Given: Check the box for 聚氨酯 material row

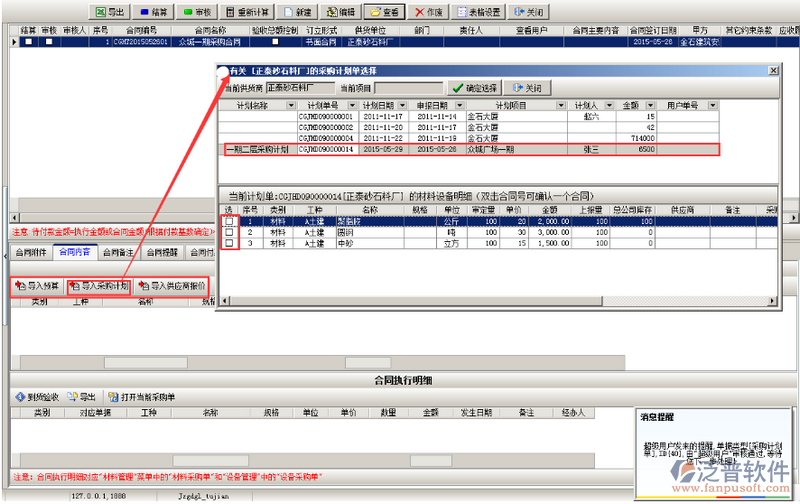Looking at the screenshot, I should coord(229,221).
